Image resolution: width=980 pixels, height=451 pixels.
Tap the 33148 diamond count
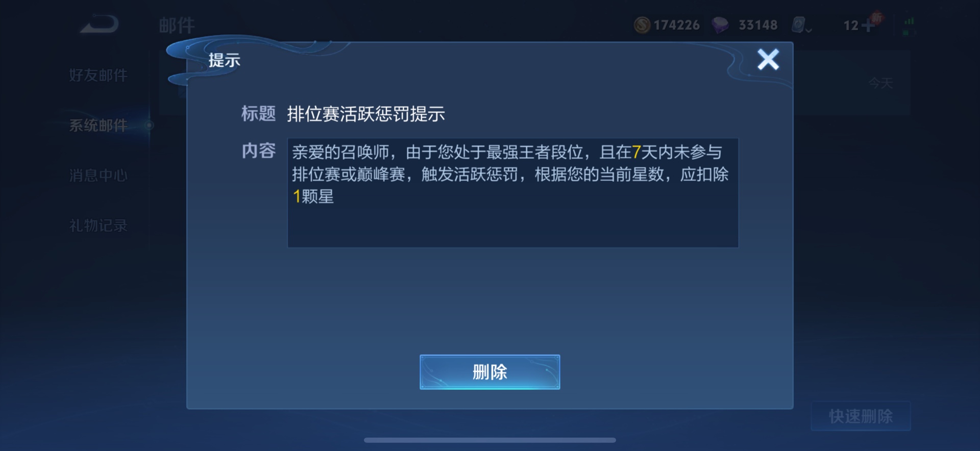point(758,25)
